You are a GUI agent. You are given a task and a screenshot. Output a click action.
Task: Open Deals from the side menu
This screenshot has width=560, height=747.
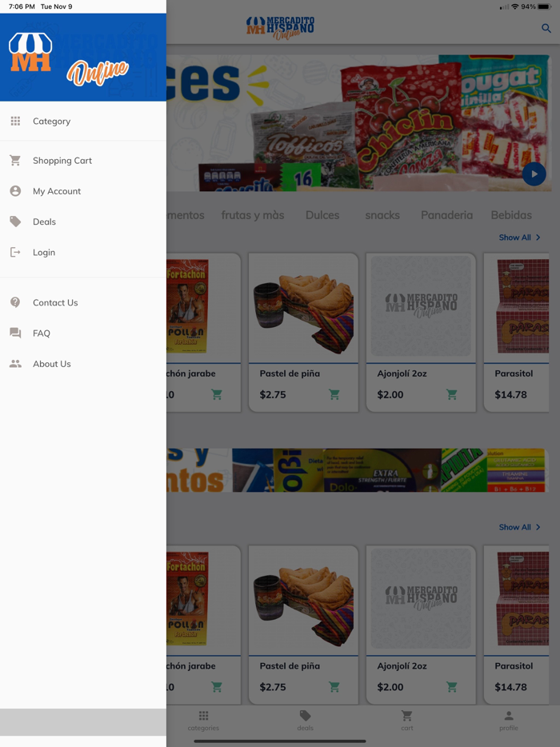pos(44,222)
